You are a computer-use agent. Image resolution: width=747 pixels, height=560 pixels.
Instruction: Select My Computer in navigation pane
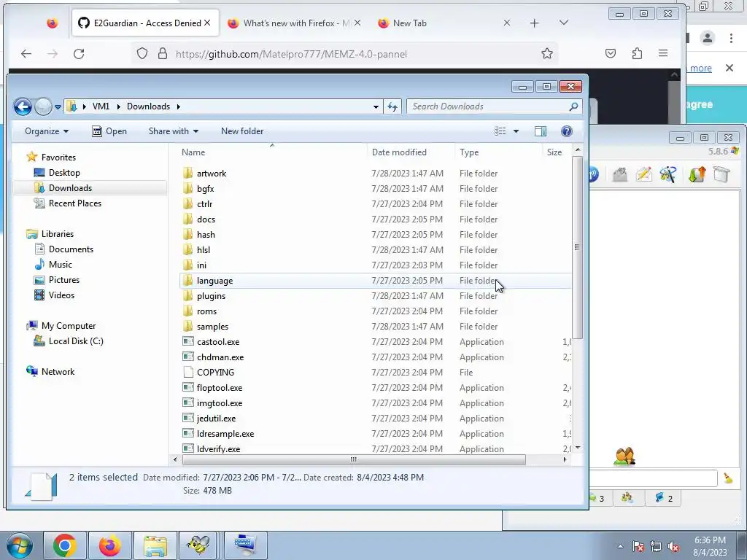61,326
